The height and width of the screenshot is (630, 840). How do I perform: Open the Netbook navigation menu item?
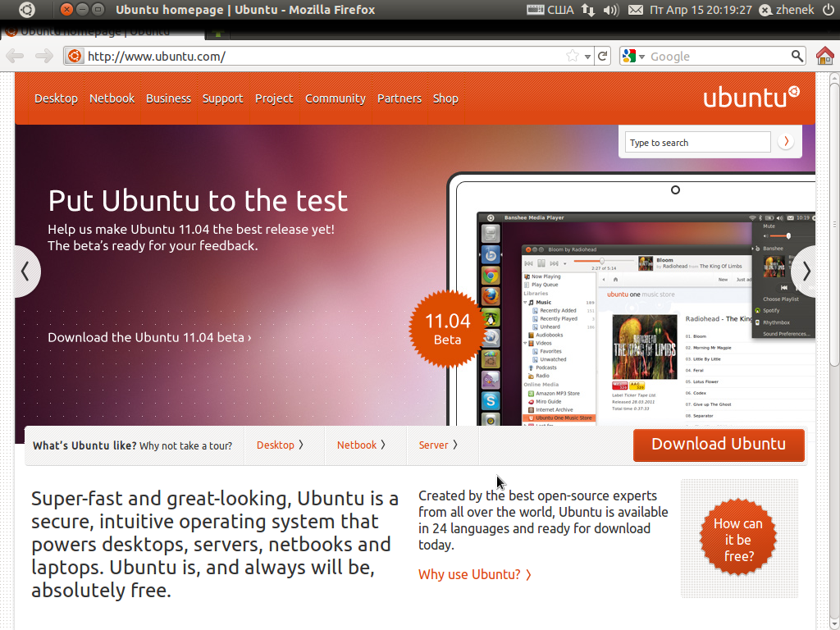pyautogui.click(x=112, y=98)
